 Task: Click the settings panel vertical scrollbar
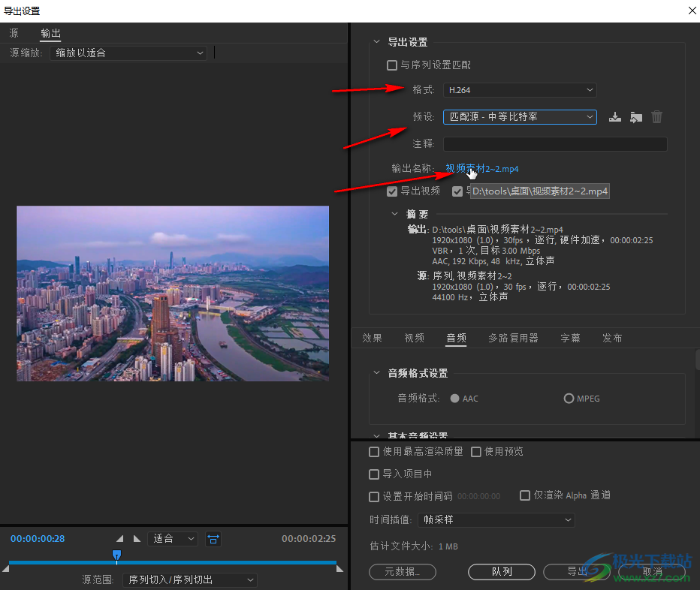tap(697, 360)
